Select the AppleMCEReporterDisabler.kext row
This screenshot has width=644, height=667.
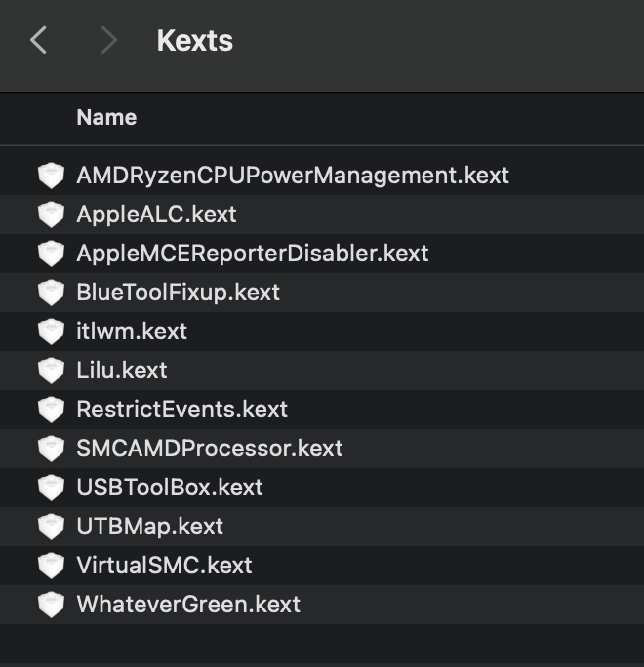(x=252, y=254)
